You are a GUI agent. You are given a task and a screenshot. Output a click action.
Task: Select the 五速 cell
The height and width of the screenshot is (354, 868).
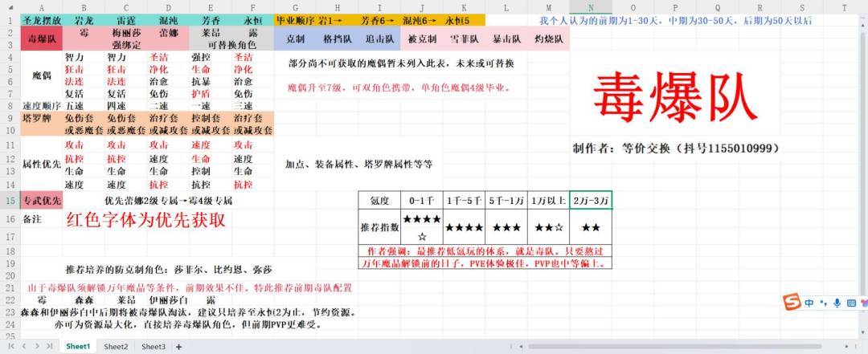tap(84, 106)
